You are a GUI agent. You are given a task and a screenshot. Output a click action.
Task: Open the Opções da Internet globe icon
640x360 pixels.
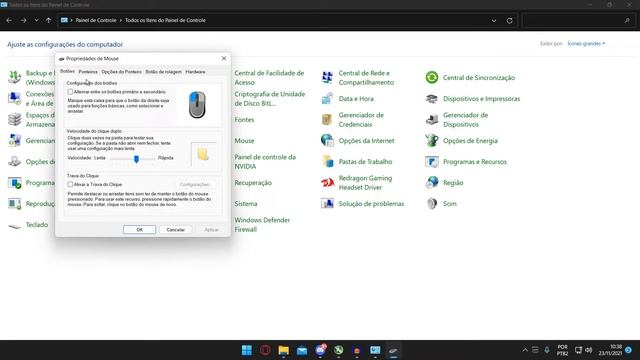pos(327,140)
